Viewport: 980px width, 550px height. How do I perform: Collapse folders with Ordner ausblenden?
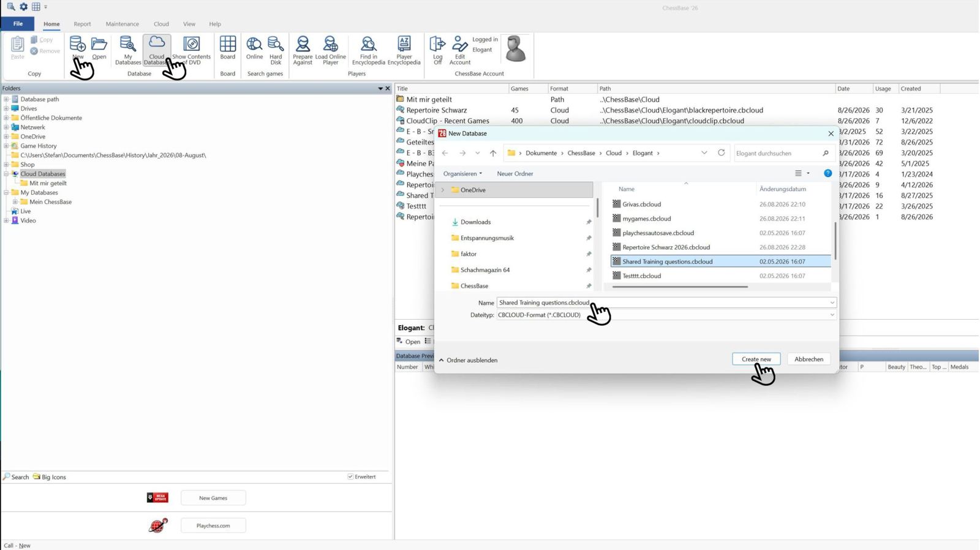click(x=469, y=360)
